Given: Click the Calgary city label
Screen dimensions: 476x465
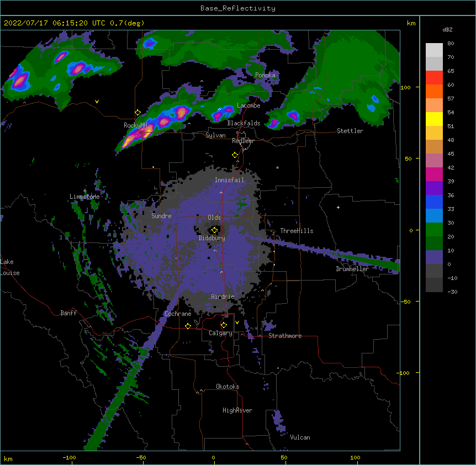Looking at the screenshot, I should point(220,333).
